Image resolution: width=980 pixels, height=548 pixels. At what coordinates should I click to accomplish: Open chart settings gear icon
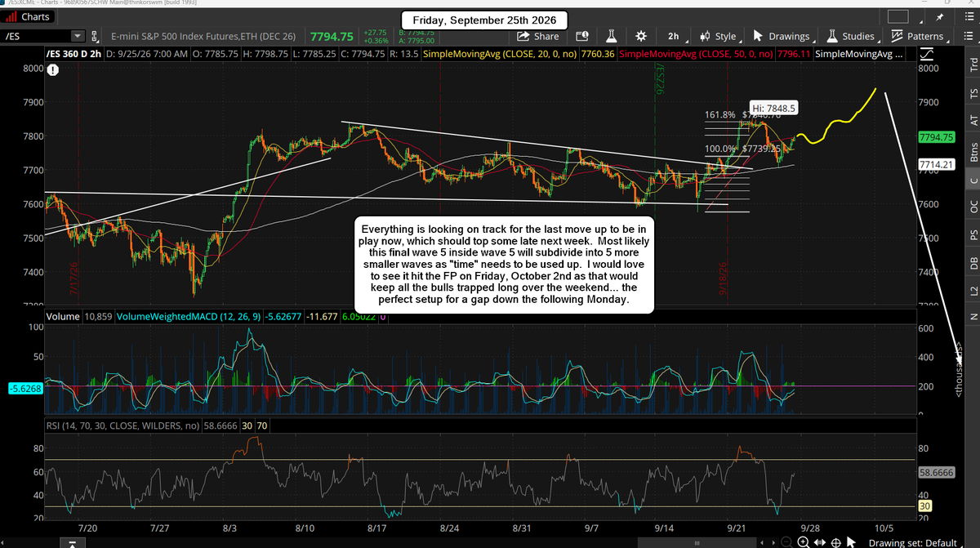(640, 36)
